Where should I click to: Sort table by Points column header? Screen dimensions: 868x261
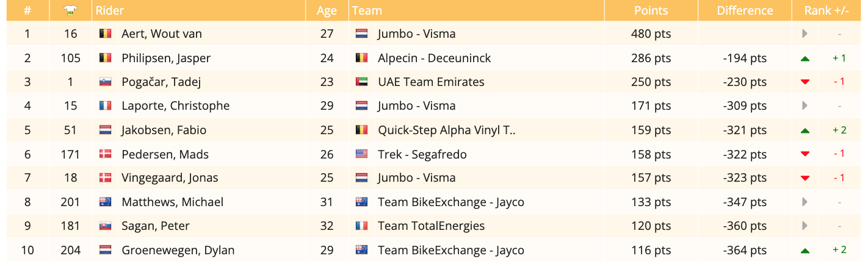tap(651, 10)
